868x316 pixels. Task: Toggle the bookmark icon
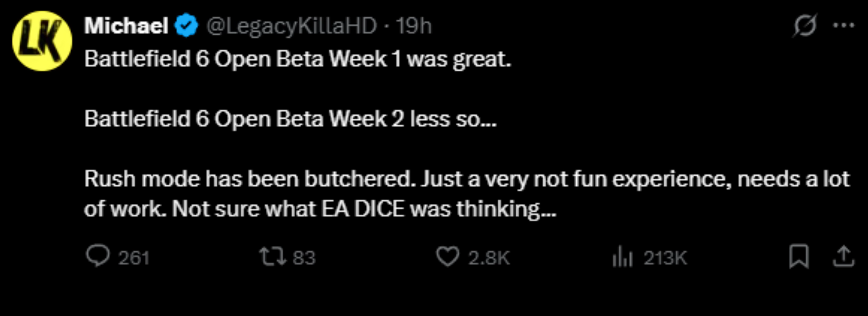[x=798, y=256]
